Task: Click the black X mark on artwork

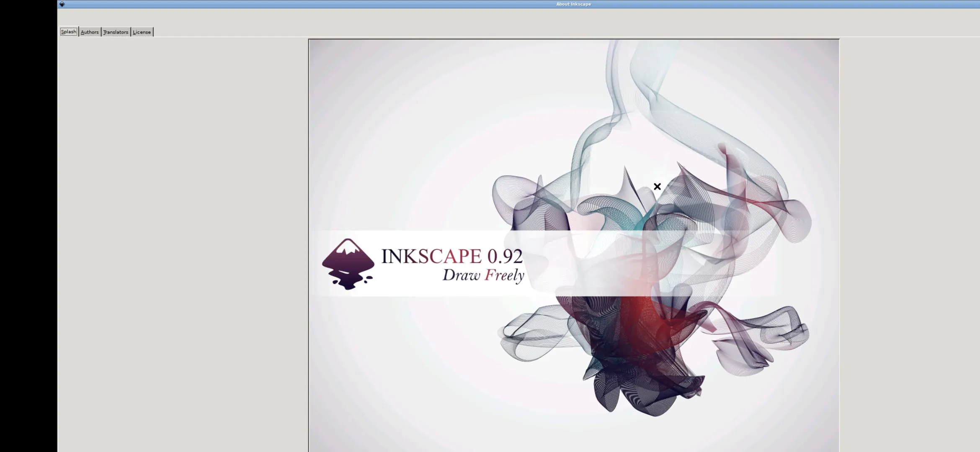Action: pyautogui.click(x=657, y=187)
